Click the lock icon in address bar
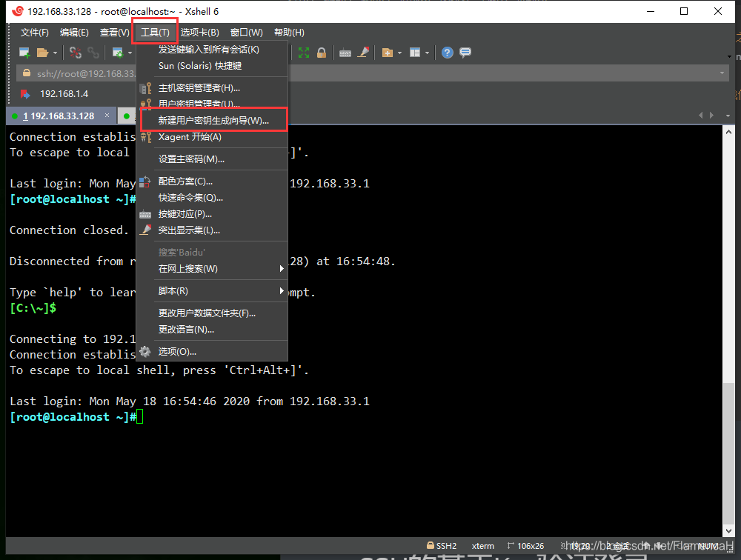741x560 pixels. pyautogui.click(x=27, y=73)
